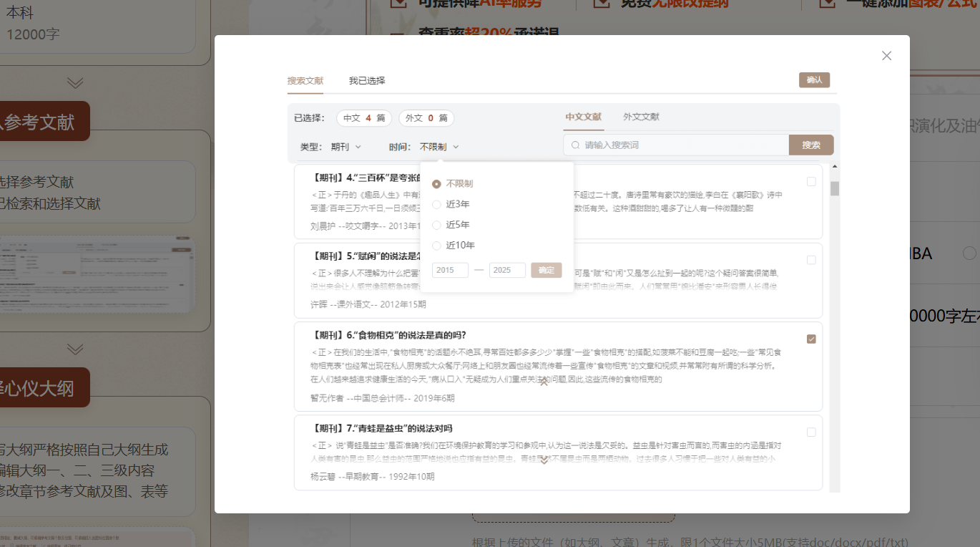Viewport: 980px width, 547px height.
Task: Click the scrollbar up arrow in results list
Action: [x=834, y=167]
